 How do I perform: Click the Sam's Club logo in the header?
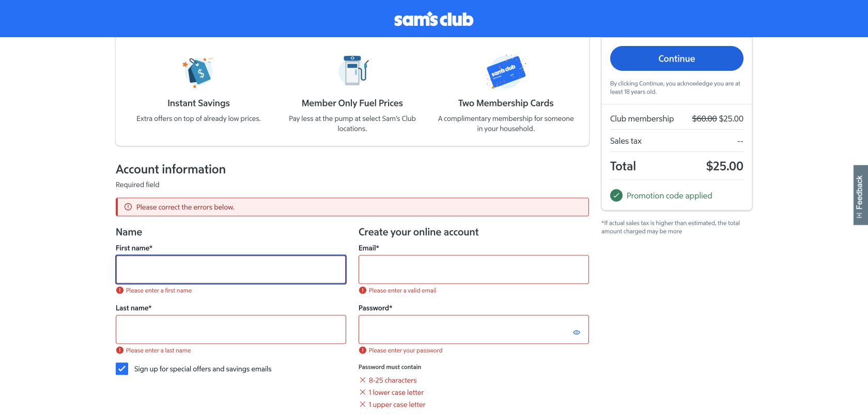pyautogui.click(x=433, y=20)
